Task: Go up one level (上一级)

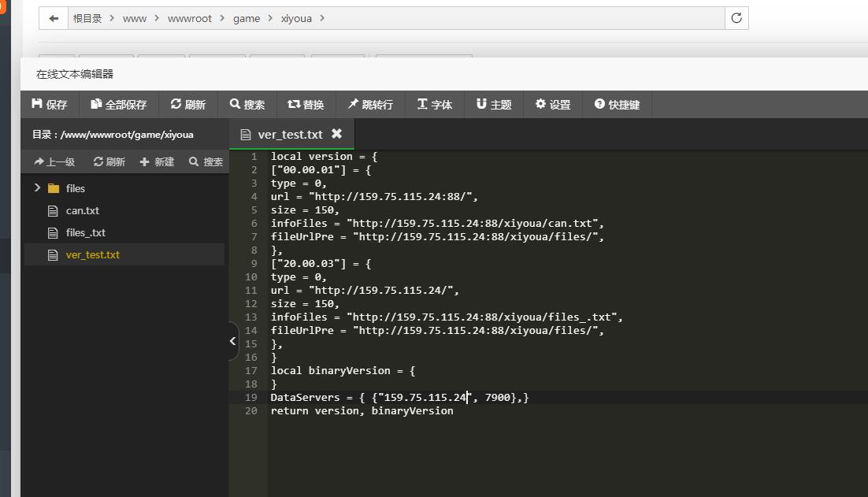Action: 54,161
